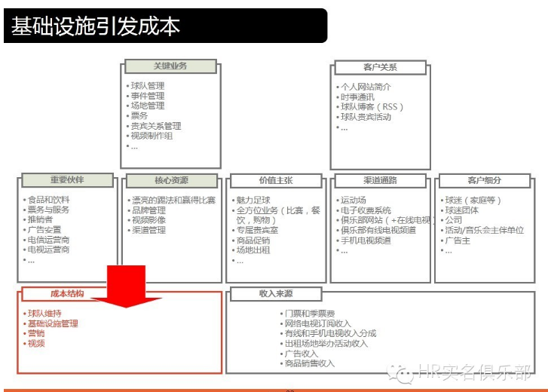This screenshot has width=548, height=392.
Task: Click the 魅力足球 value item
Action: [253, 201]
